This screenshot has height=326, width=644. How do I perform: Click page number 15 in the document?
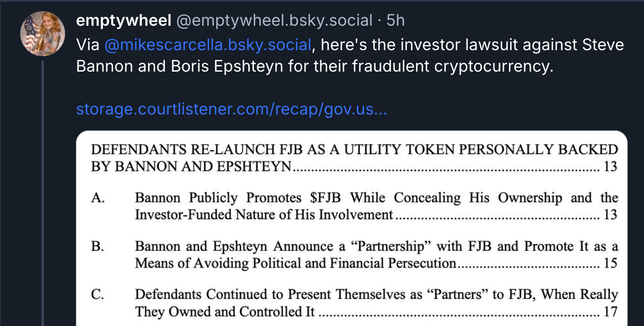point(610,263)
